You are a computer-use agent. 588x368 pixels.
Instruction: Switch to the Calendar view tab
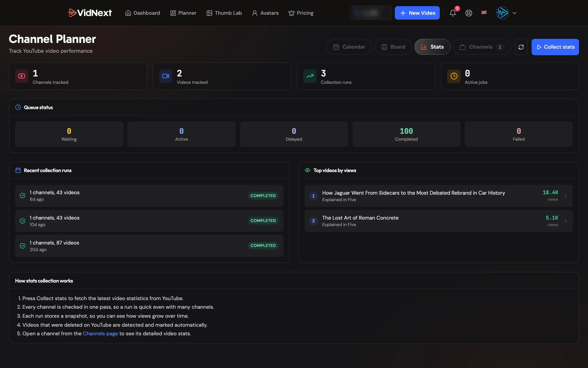[349, 47]
